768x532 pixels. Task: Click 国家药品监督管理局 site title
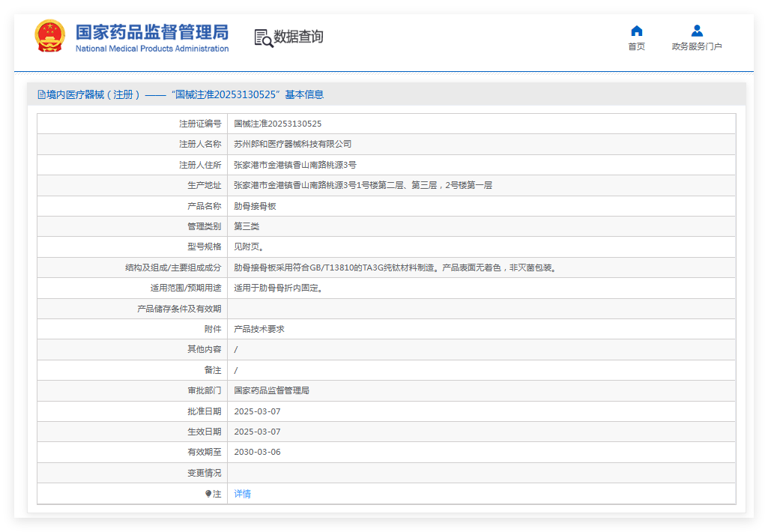click(152, 32)
